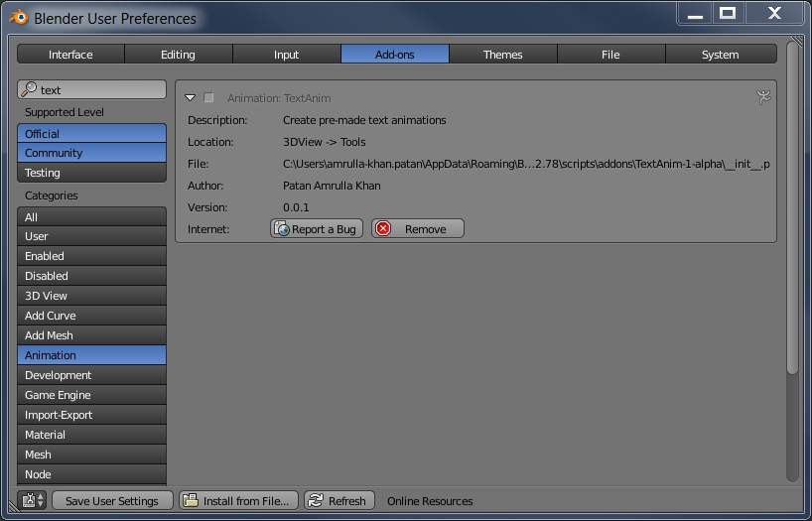This screenshot has width=812, height=521.
Task: Select the Game Engine category
Action: coord(91,395)
